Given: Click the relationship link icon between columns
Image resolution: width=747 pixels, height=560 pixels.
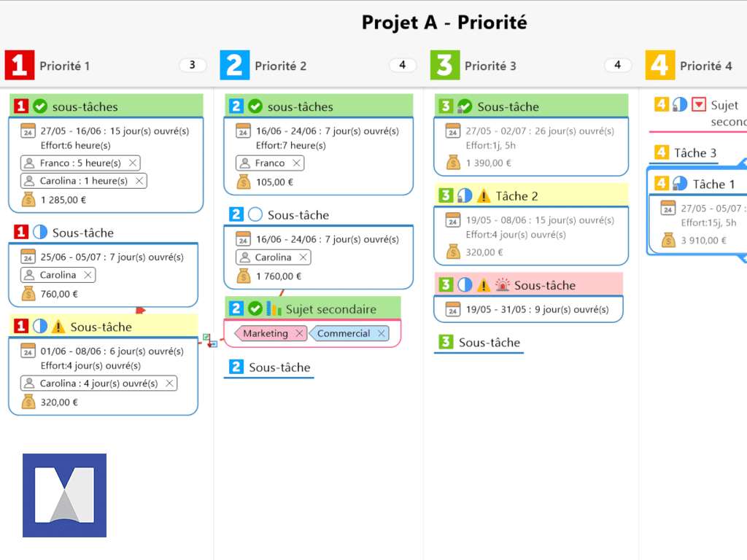Looking at the screenshot, I should click(x=210, y=340).
